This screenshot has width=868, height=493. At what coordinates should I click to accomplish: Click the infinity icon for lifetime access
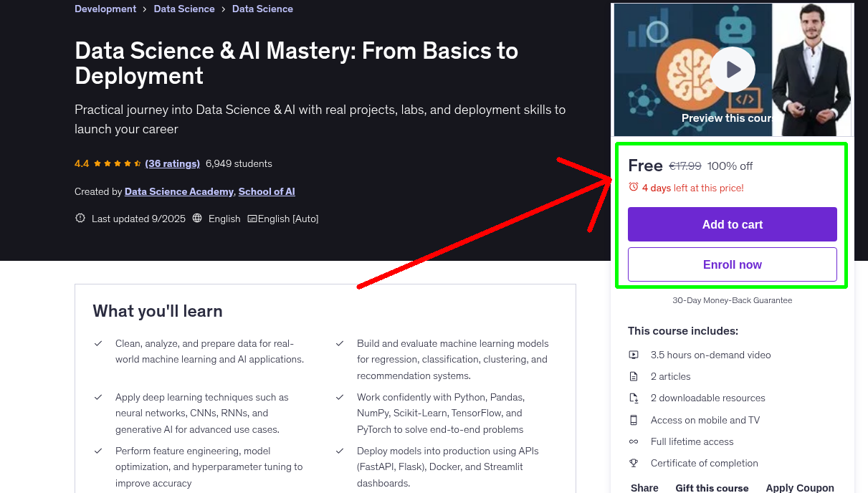point(634,441)
